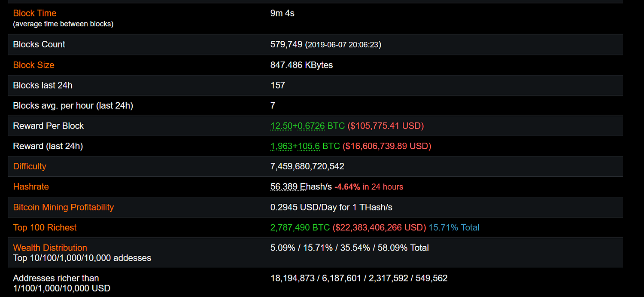The image size is (644, 297).
Task: Click the underlined 56.389 hashrate value
Action: point(285,187)
